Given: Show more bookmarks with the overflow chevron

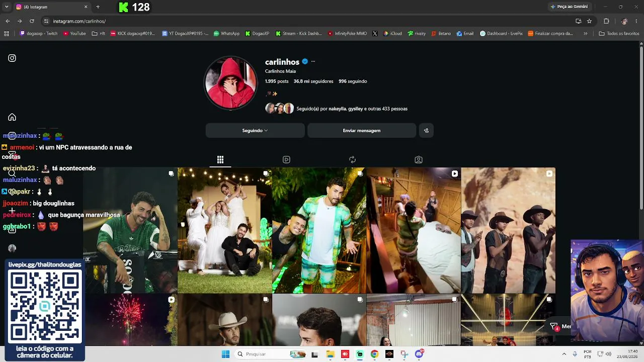Looking at the screenshot, I should pos(585,34).
